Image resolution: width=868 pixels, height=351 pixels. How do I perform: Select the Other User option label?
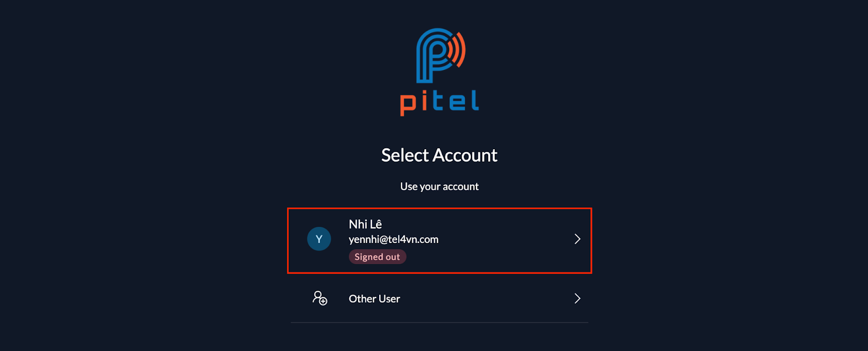pos(374,299)
